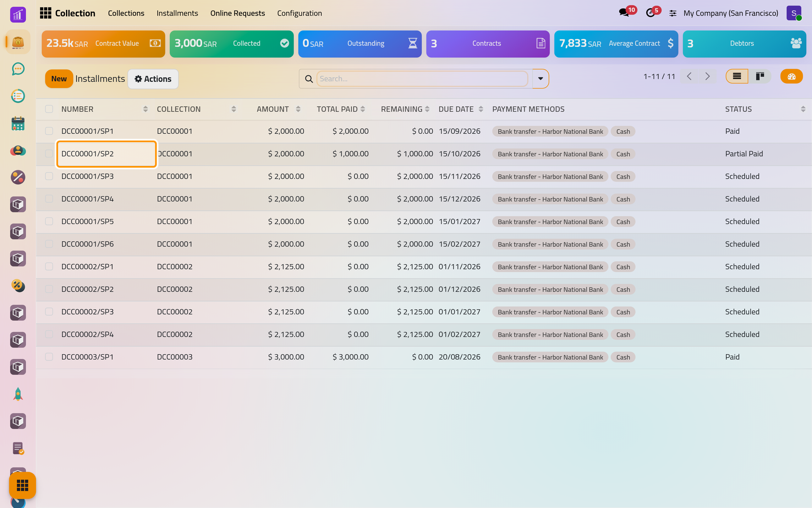Open the Debtors stat card
812x508 pixels.
(744, 44)
